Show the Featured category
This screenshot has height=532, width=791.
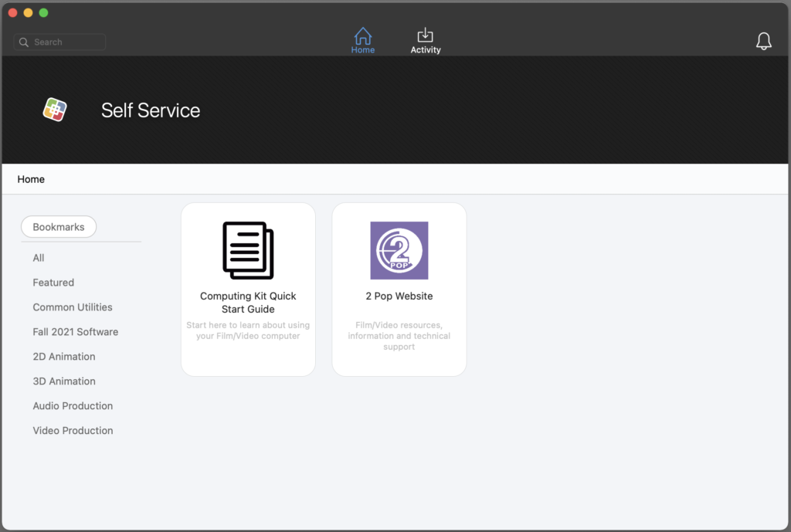(x=53, y=283)
